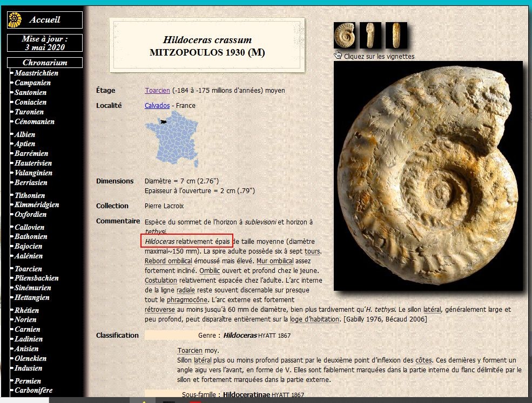Navigate to Sinémurien stage
The width and height of the screenshot is (532, 403).
point(33,288)
